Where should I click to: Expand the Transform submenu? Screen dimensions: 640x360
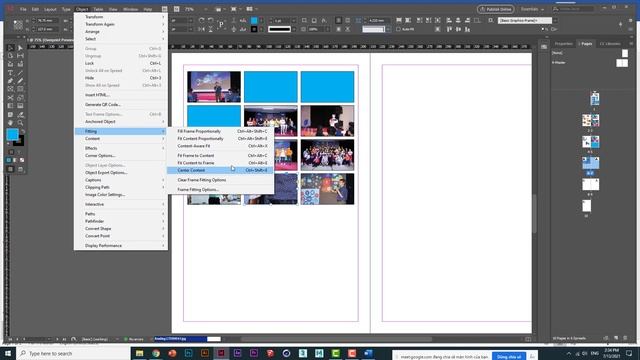[x=121, y=17]
